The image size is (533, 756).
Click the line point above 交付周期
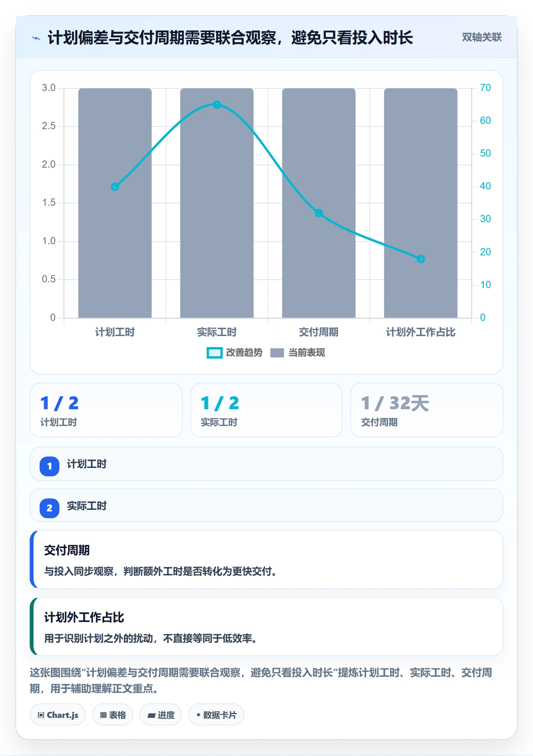[x=319, y=213]
